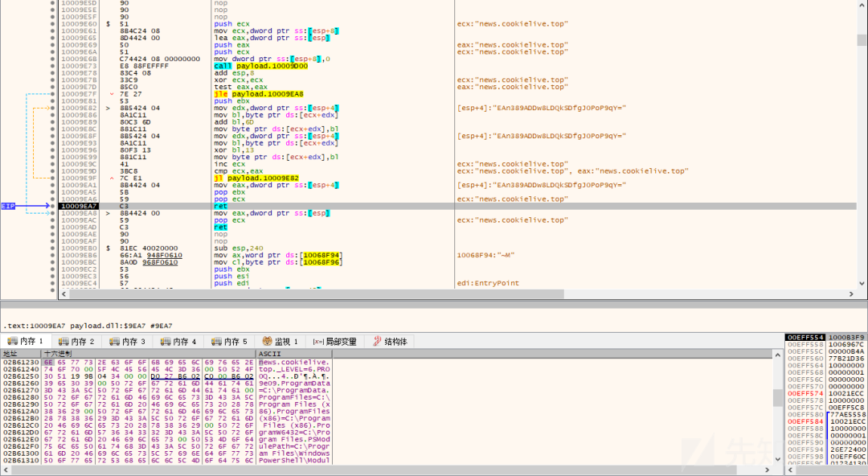Toggle breakpoint dot at current EIP 10009EA7
Image resolution: width=868 pixels, height=476 pixels.
[52, 206]
